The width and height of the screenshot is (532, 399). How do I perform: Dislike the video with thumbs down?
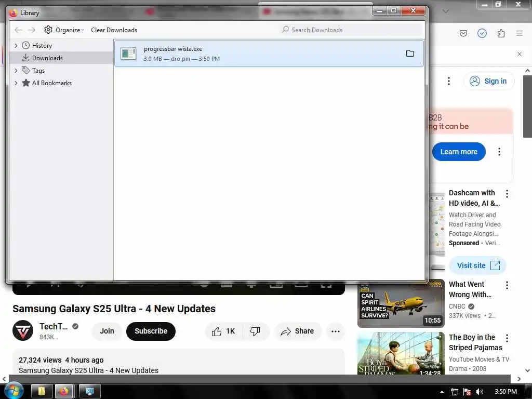[256, 331]
